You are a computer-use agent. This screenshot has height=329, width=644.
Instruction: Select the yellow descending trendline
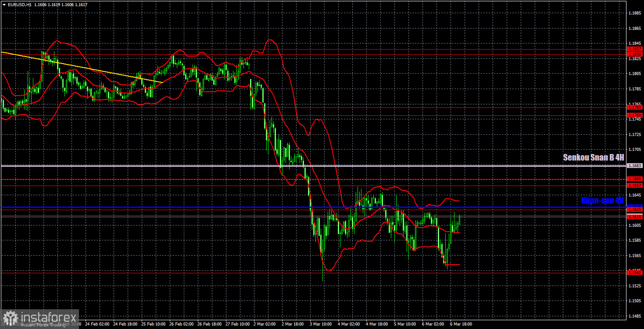(82, 67)
